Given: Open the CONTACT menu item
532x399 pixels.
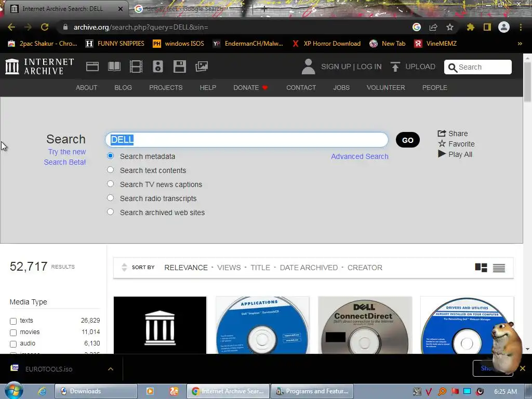Looking at the screenshot, I should 301,87.
